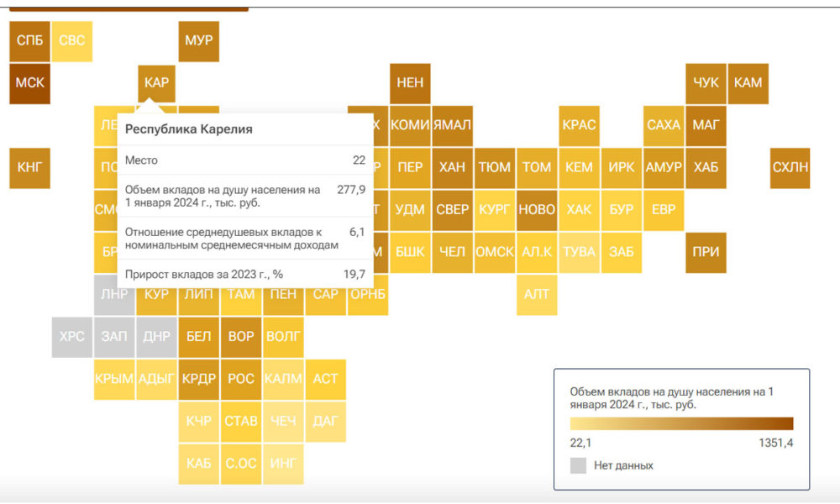
Task: Select the ВОР region tile
Action: click(x=241, y=338)
